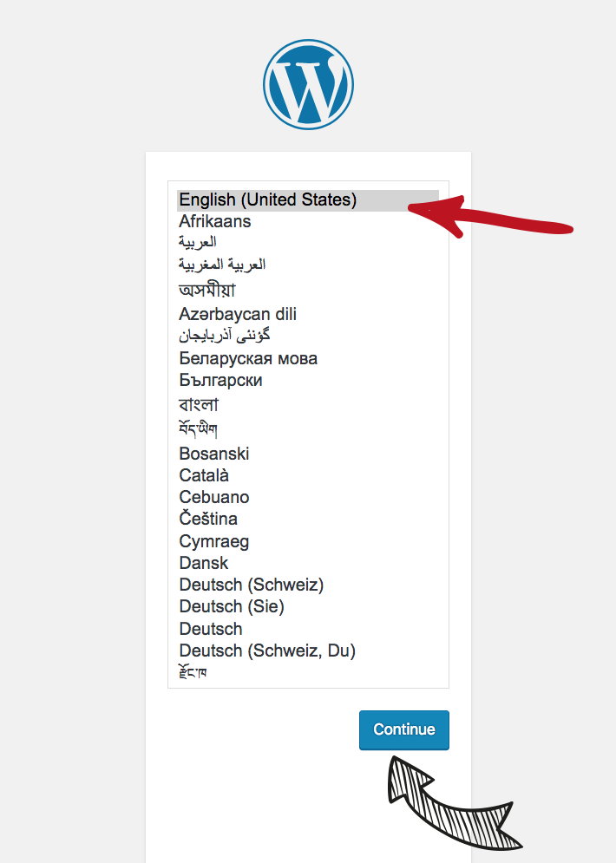Viewport: 616px width, 863px height.
Task: Choose Azərbaycan dili option
Action: coord(238,314)
